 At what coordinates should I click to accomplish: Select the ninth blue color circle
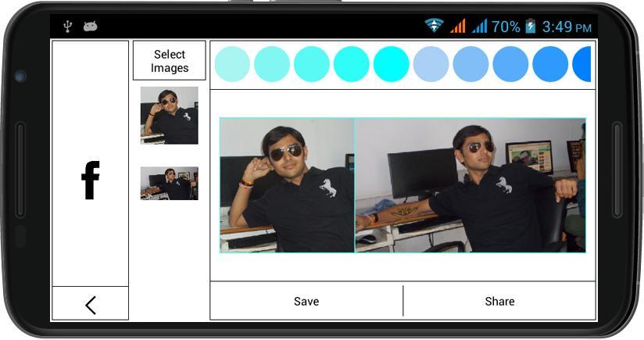(550, 64)
